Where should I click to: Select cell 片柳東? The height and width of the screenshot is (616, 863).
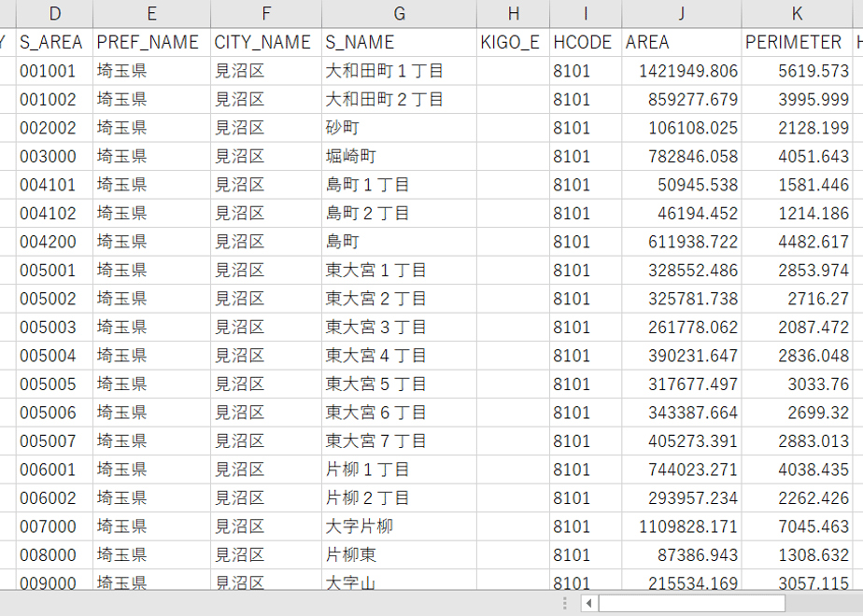coord(399,555)
